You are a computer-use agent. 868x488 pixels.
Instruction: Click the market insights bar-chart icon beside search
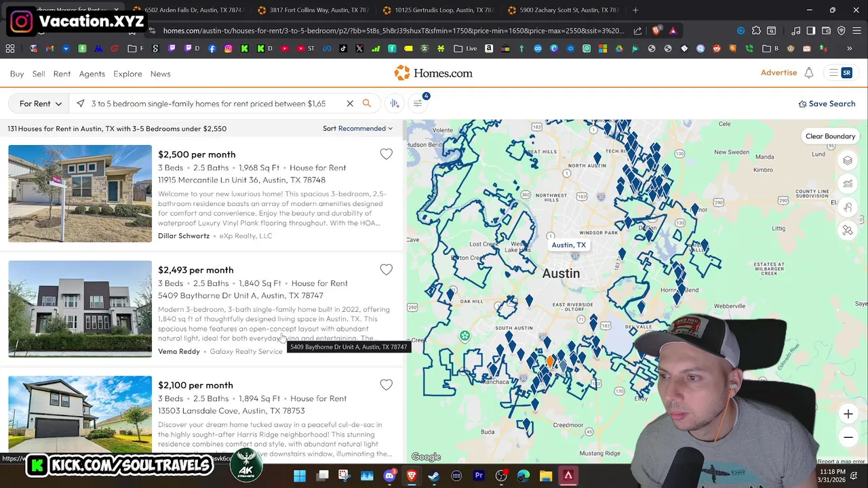[395, 104]
